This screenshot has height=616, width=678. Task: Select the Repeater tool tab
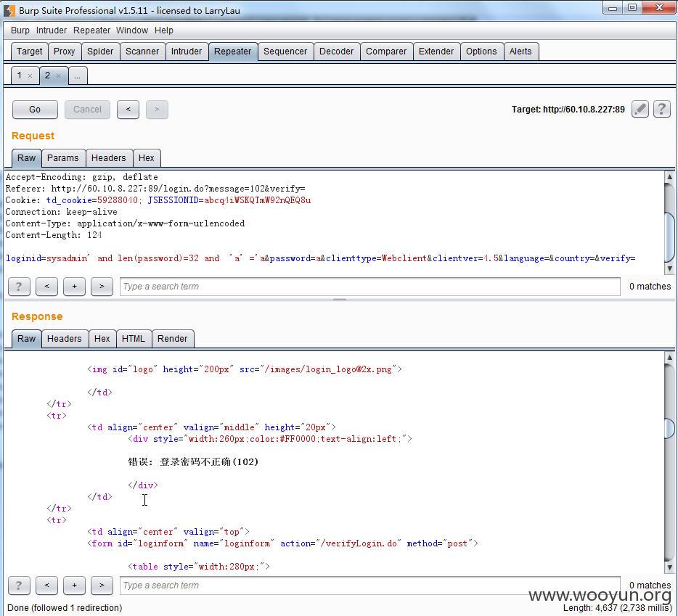tap(232, 52)
